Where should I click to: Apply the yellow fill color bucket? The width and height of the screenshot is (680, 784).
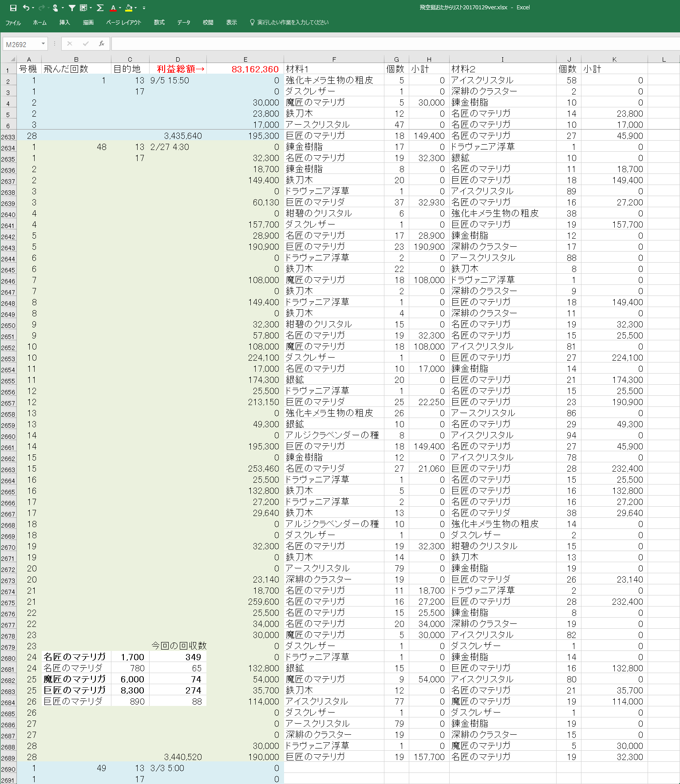pyautogui.click(x=129, y=8)
